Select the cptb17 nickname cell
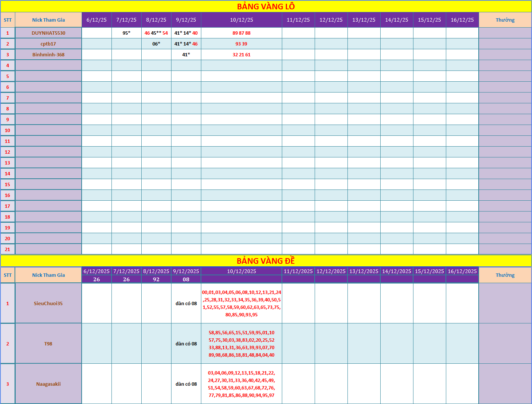The width and height of the screenshot is (532, 404). tap(48, 44)
